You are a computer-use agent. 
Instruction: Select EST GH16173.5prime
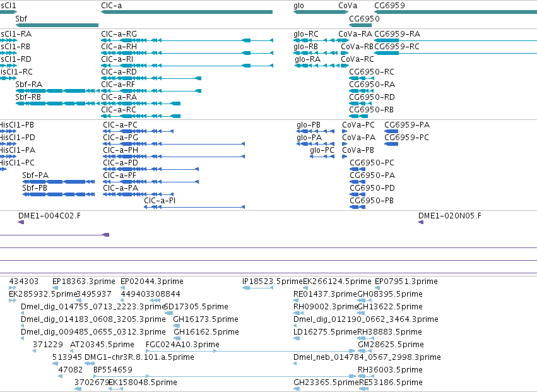click(177, 326)
